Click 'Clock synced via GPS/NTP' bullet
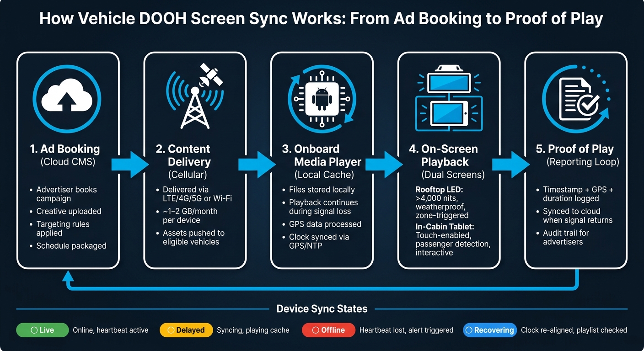 click(319, 242)
